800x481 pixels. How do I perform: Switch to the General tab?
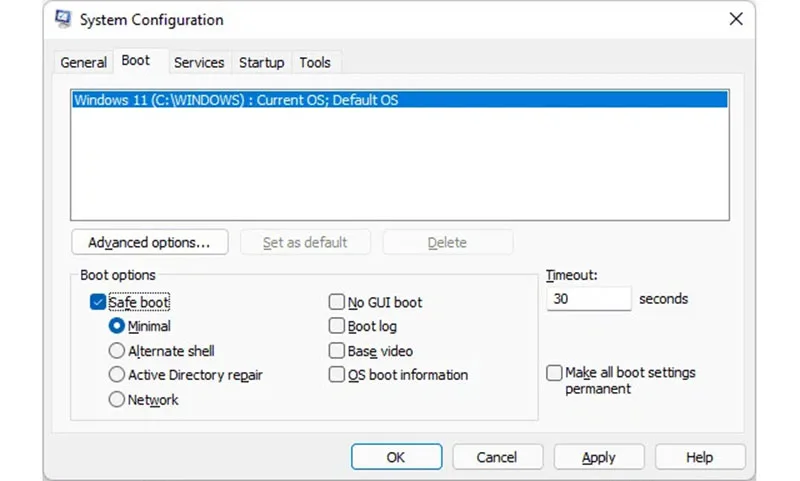pos(84,62)
